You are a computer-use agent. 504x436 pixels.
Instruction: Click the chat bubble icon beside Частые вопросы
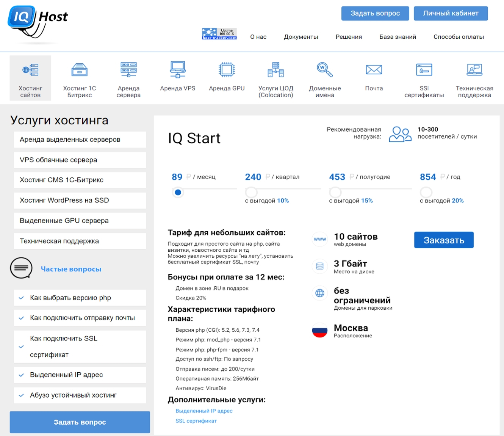(x=21, y=268)
